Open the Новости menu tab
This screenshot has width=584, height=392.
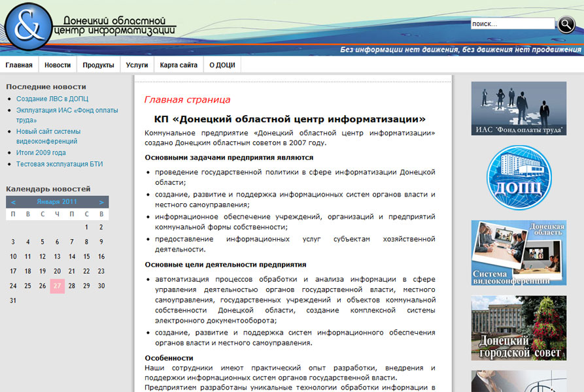tap(58, 65)
